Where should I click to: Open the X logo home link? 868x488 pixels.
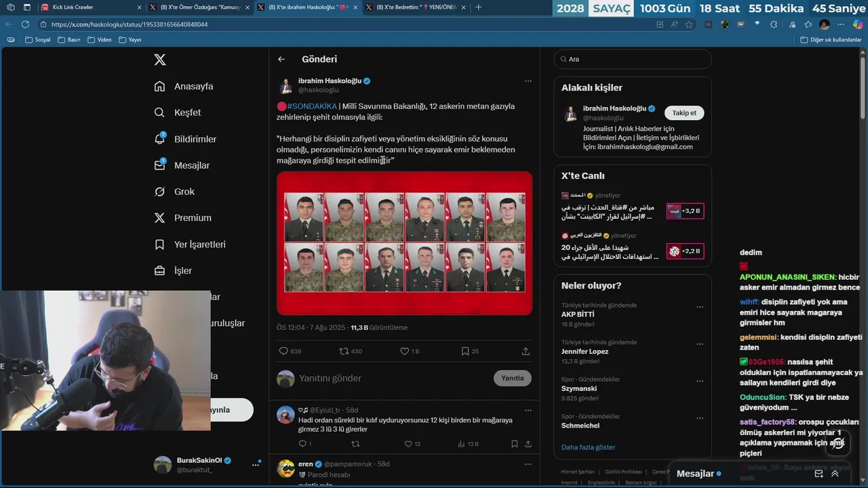tap(160, 60)
